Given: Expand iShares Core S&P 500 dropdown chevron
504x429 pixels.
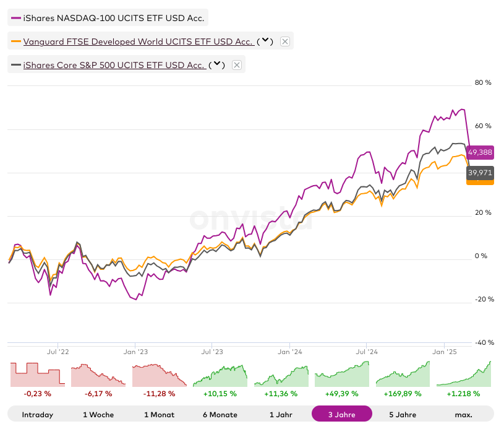Looking at the screenshot, I should coord(217,65).
